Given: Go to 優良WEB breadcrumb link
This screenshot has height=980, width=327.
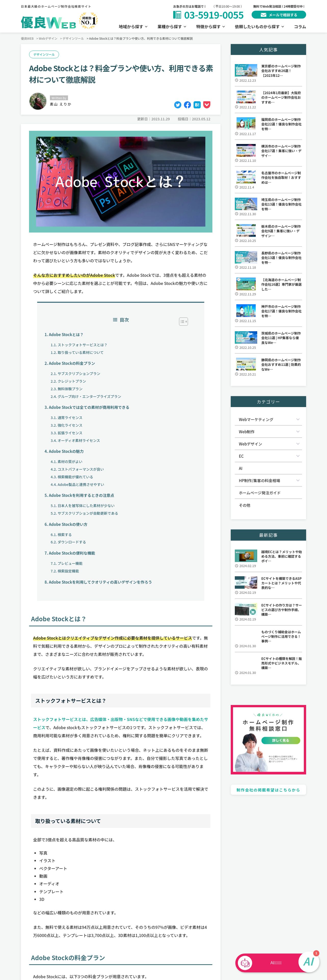Looking at the screenshot, I should pyautogui.click(x=27, y=38).
